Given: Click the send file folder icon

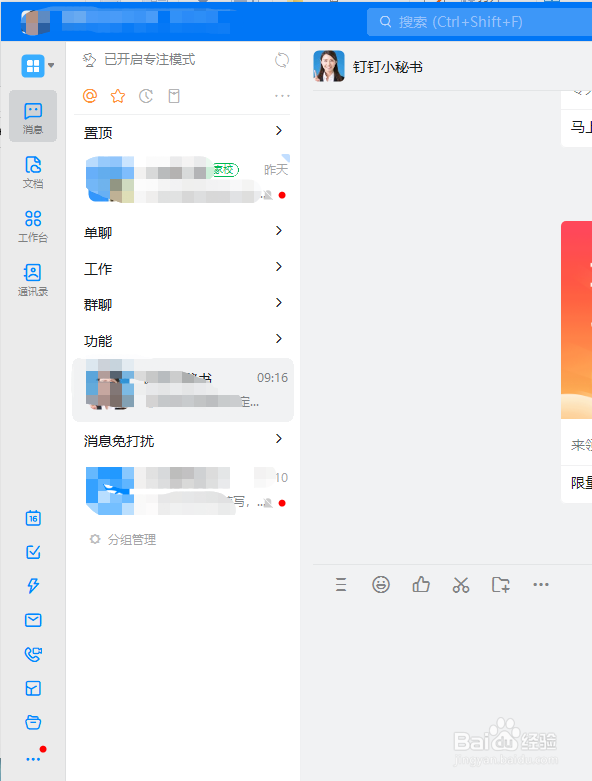Looking at the screenshot, I should tap(500, 584).
